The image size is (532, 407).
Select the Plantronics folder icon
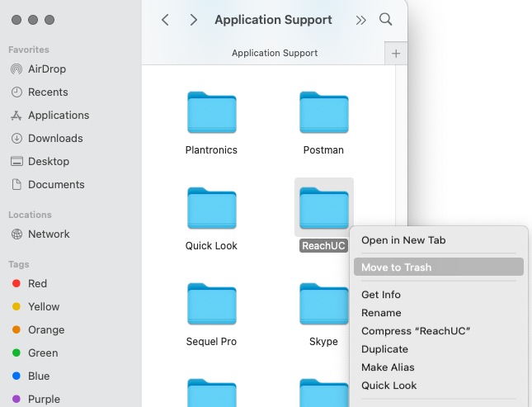point(212,112)
